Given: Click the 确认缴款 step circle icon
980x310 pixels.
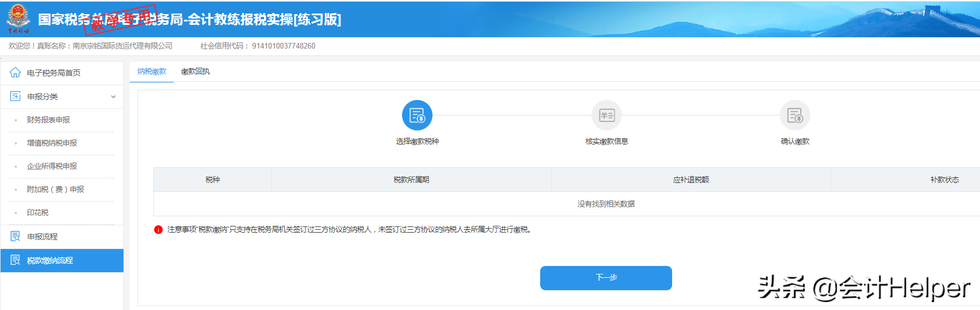Looking at the screenshot, I should 795,115.
